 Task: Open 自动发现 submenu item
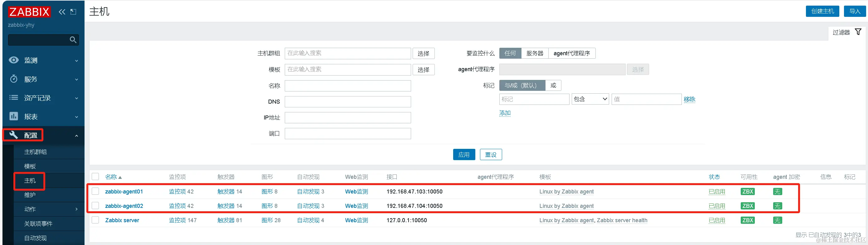pyautogui.click(x=35, y=238)
